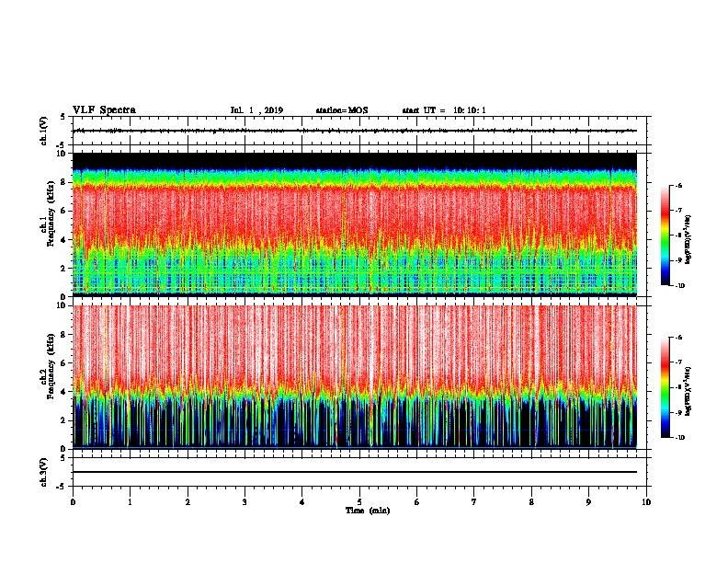Click the "-5" tick on ch.1(V) axis

point(62,146)
